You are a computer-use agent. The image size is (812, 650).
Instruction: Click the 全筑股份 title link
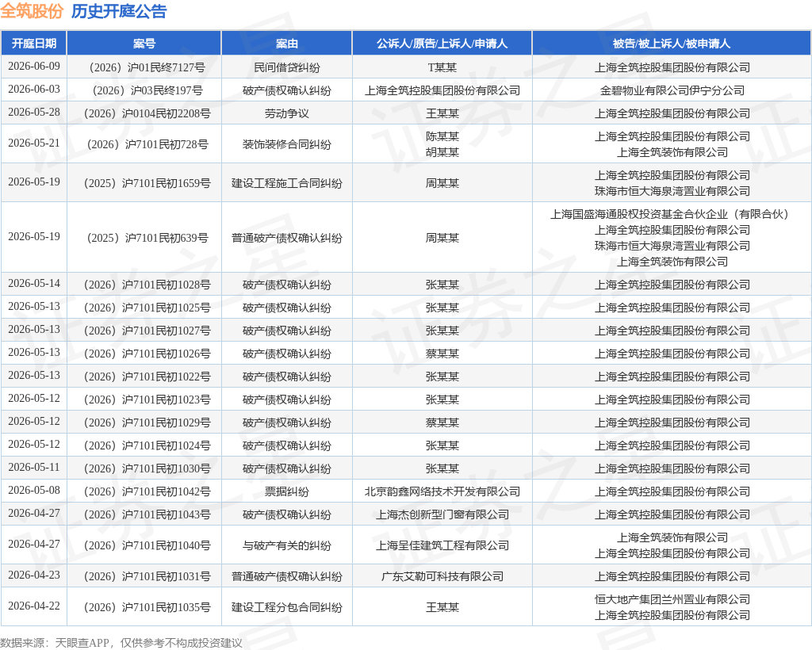pyautogui.click(x=32, y=11)
